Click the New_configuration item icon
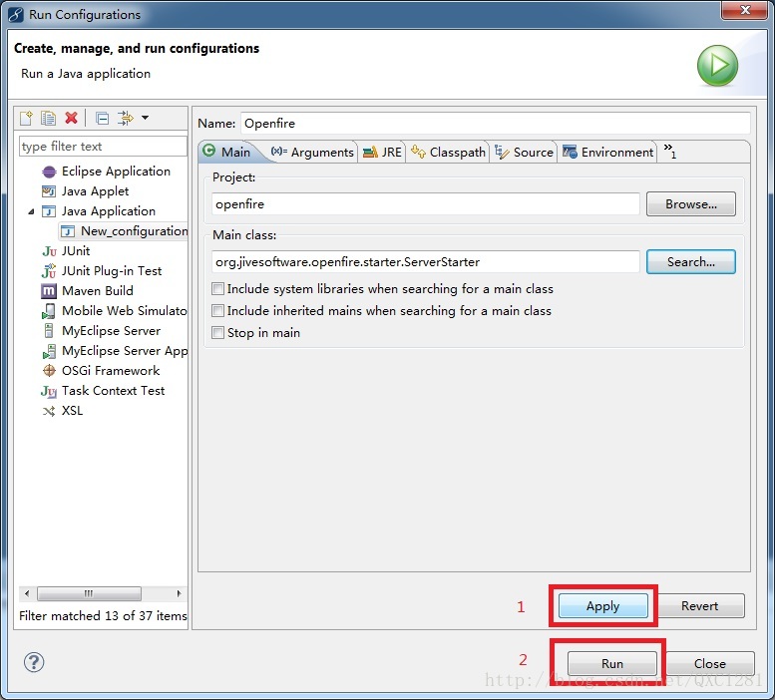The image size is (775, 700). pos(68,231)
